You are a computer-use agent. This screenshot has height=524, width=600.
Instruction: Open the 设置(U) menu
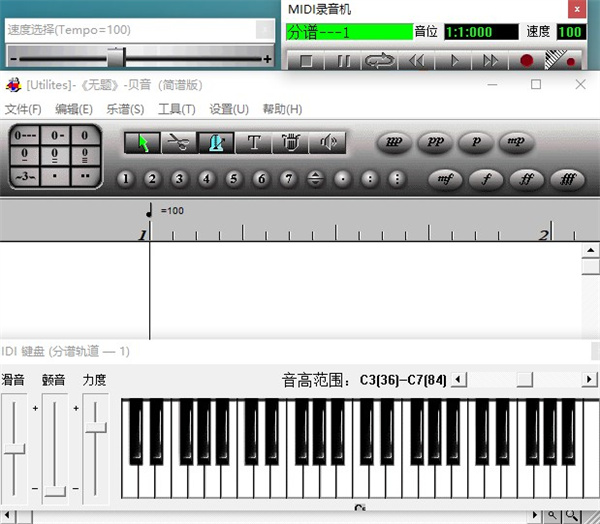229,109
